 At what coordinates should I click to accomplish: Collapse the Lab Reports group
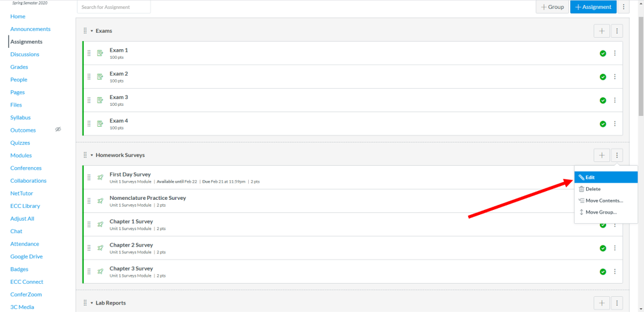[x=91, y=303]
